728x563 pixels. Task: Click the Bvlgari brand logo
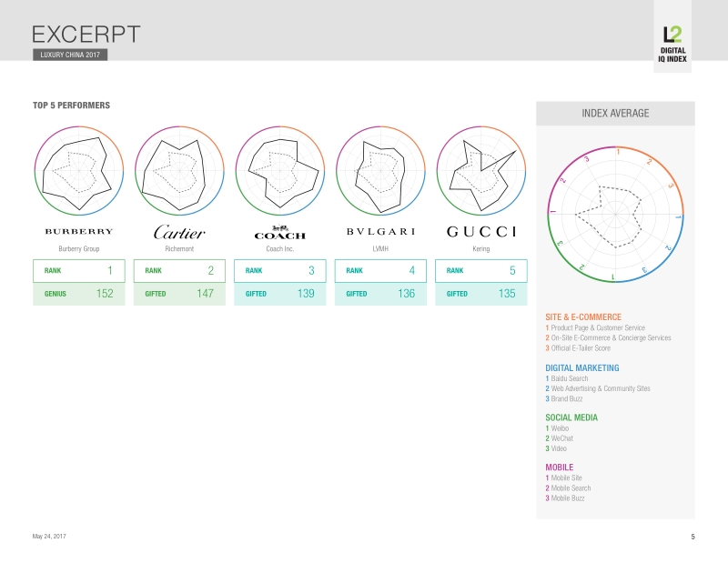tap(380, 231)
